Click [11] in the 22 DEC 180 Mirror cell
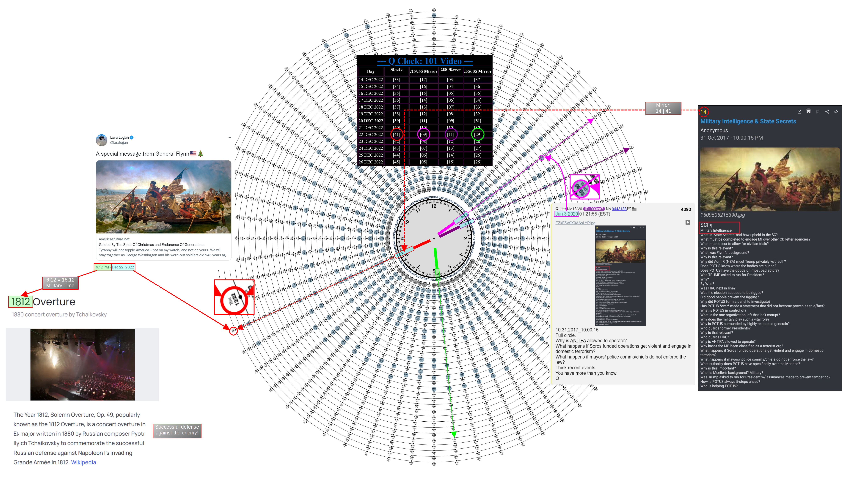Viewport: 868px width, 477px height. 451,135
